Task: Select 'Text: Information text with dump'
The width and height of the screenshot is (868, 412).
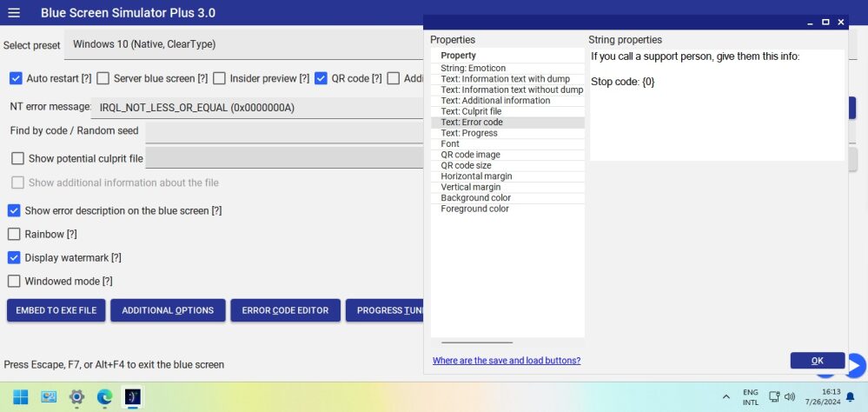Action: 507,78
